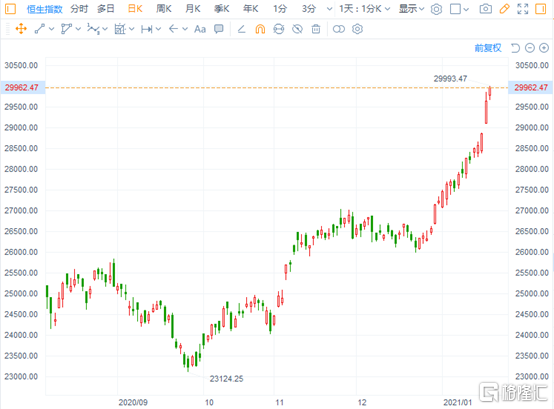
Task: Open the 显示 display dropdown
Action: coord(411,9)
